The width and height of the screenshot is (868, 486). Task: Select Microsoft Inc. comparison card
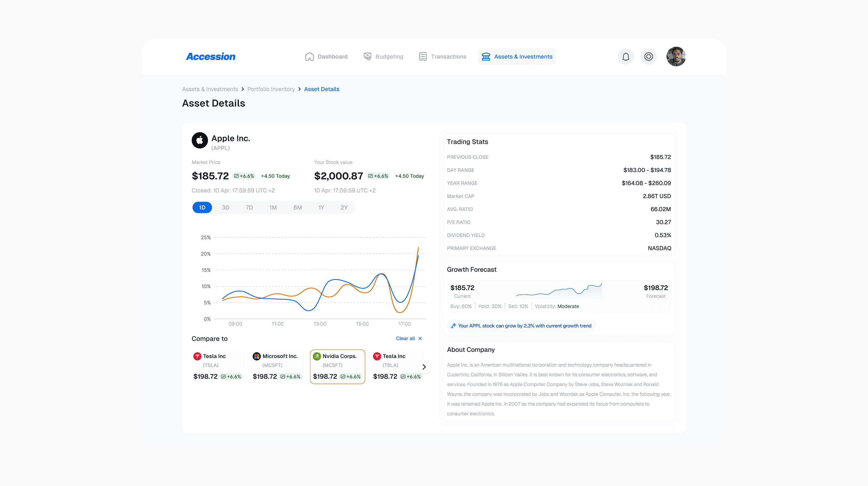click(x=277, y=366)
